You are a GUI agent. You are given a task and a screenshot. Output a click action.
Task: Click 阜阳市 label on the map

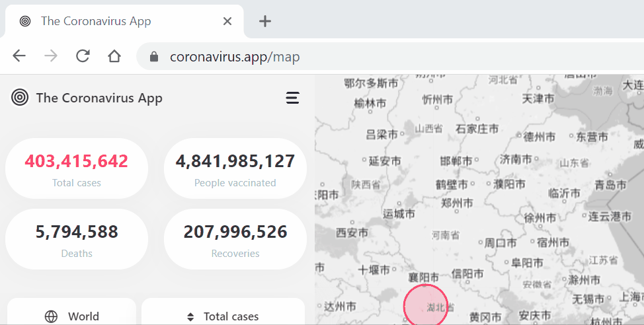[x=527, y=263]
